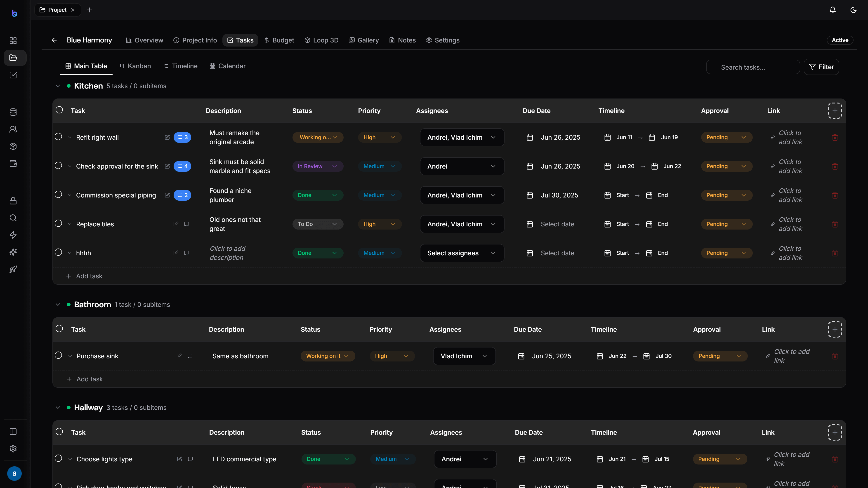Go back with the left arrow icon
Image resolution: width=868 pixels, height=488 pixels.
pyautogui.click(x=54, y=40)
